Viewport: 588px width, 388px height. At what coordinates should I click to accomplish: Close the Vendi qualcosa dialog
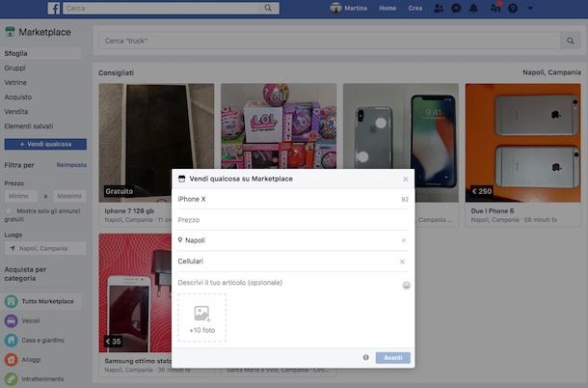pyautogui.click(x=406, y=180)
